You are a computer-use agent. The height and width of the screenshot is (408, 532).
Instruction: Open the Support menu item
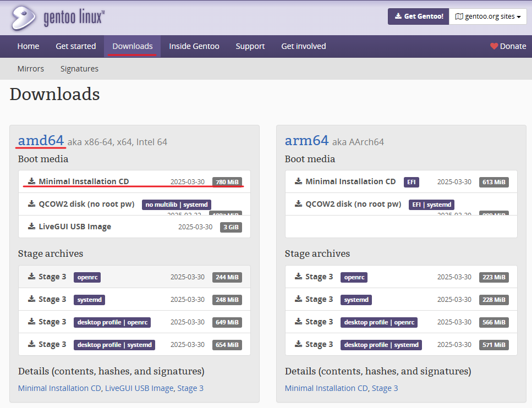tap(250, 46)
